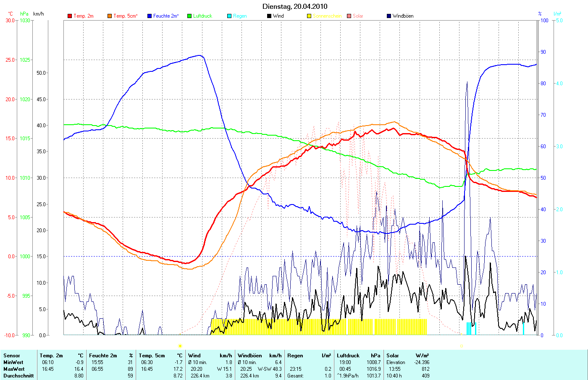Select the 'Temp. 5cm*' legend label
Screen dimensions: 588x380
pos(126,16)
